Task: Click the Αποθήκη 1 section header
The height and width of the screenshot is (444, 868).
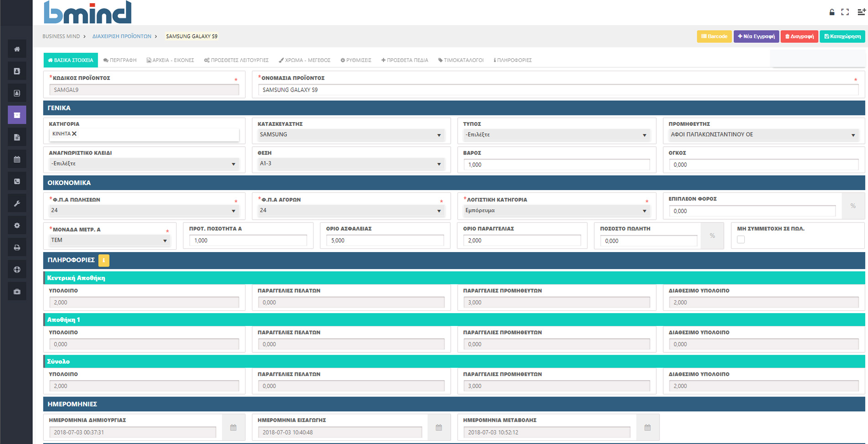Action: pyautogui.click(x=454, y=320)
